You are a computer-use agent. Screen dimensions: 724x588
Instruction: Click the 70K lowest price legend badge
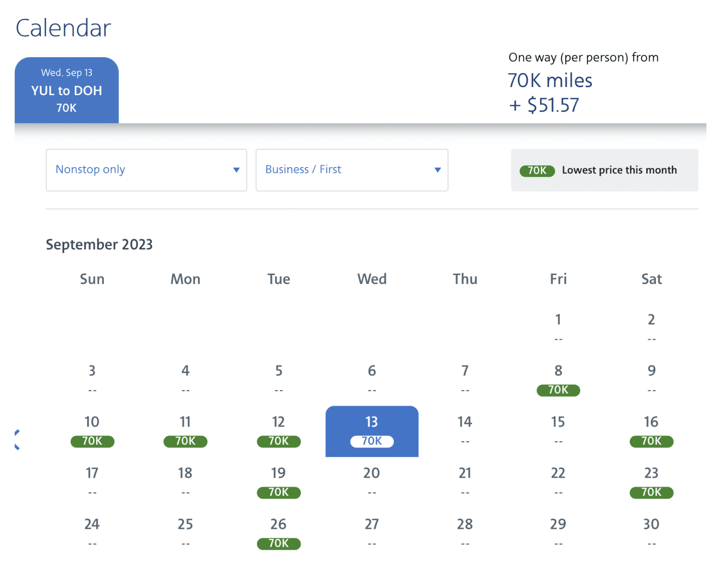click(537, 170)
